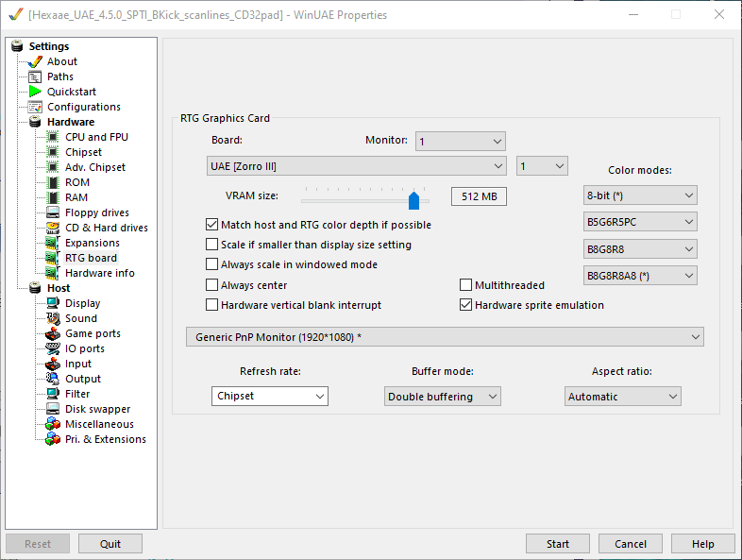This screenshot has width=742, height=560.
Task: Click the Settings root icon
Action: [17, 46]
